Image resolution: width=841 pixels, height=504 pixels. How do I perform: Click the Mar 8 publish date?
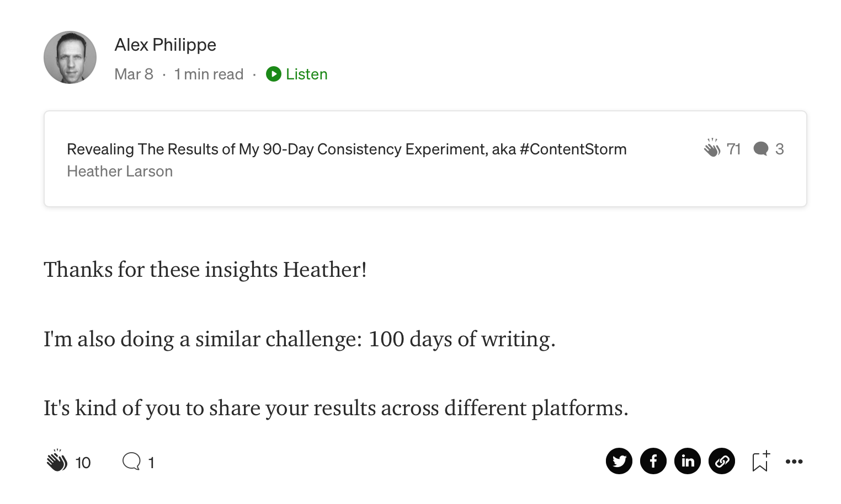pyautogui.click(x=134, y=74)
